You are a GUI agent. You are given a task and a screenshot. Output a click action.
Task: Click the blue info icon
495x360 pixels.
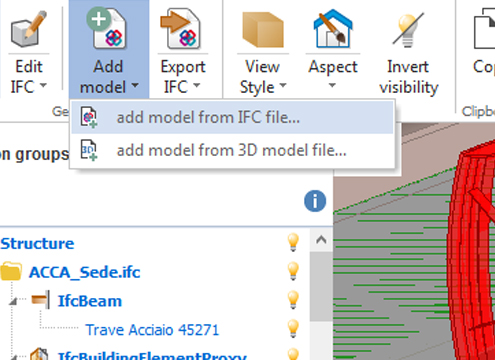click(315, 201)
